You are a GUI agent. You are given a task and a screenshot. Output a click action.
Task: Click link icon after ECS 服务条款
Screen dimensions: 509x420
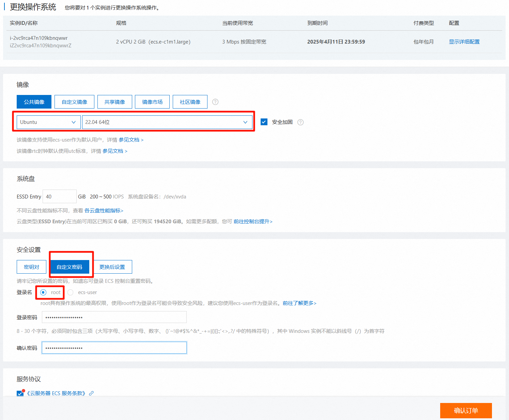click(91, 393)
